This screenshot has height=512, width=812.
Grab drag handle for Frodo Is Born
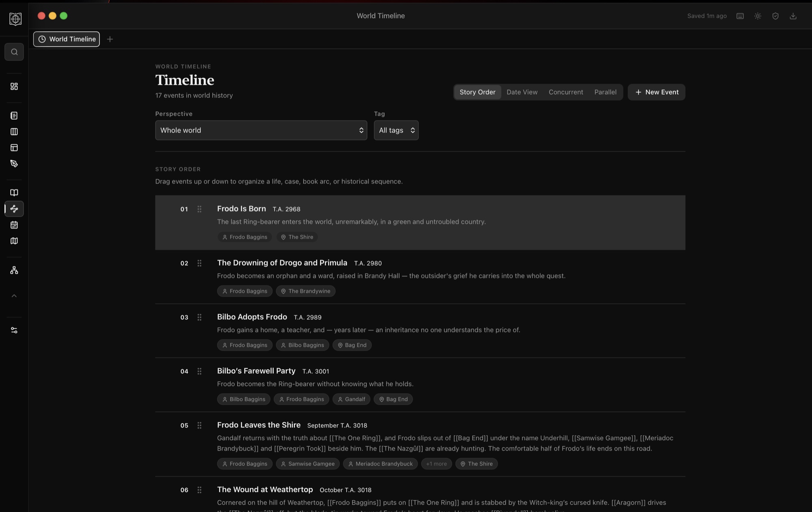pos(199,209)
